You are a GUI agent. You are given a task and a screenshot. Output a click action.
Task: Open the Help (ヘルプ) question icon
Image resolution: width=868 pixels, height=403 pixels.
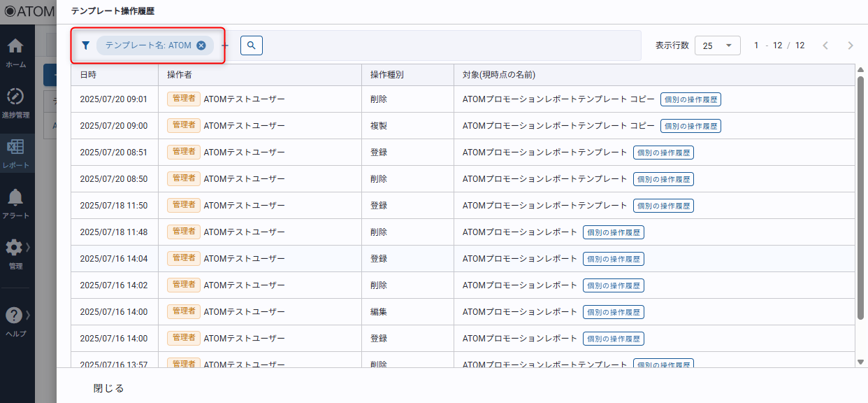coord(15,316)
